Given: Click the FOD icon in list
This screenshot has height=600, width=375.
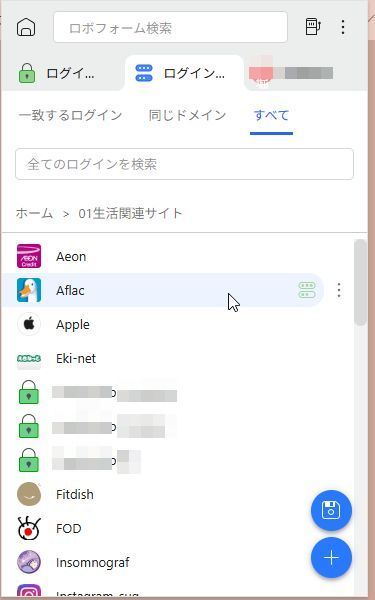Looking at the screenshot, I should point(29,528).
